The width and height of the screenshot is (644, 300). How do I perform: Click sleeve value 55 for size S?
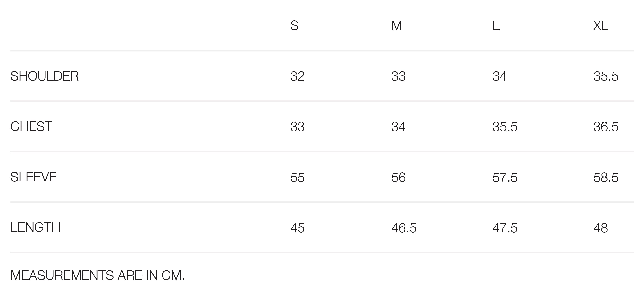(x=297, y=178)
